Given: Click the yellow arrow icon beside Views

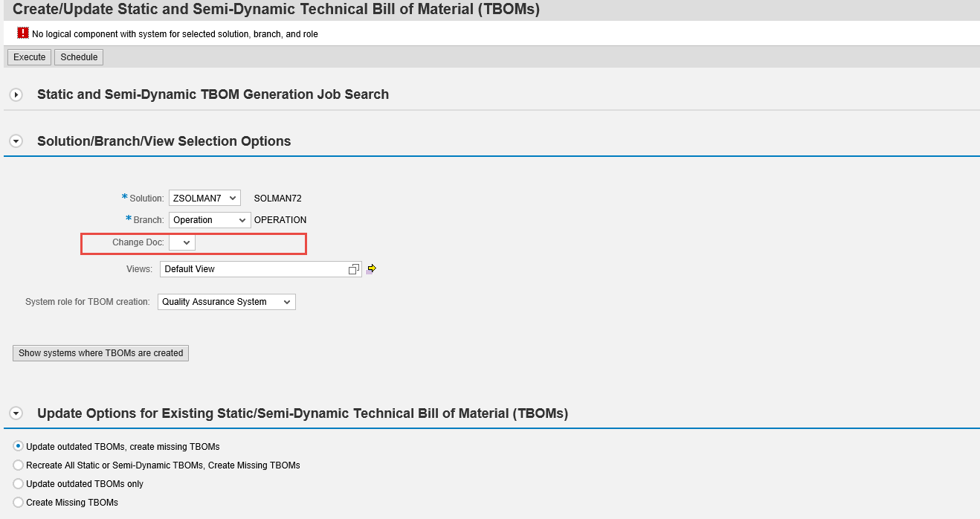Looking at the screenshot, I should point(371,269).
